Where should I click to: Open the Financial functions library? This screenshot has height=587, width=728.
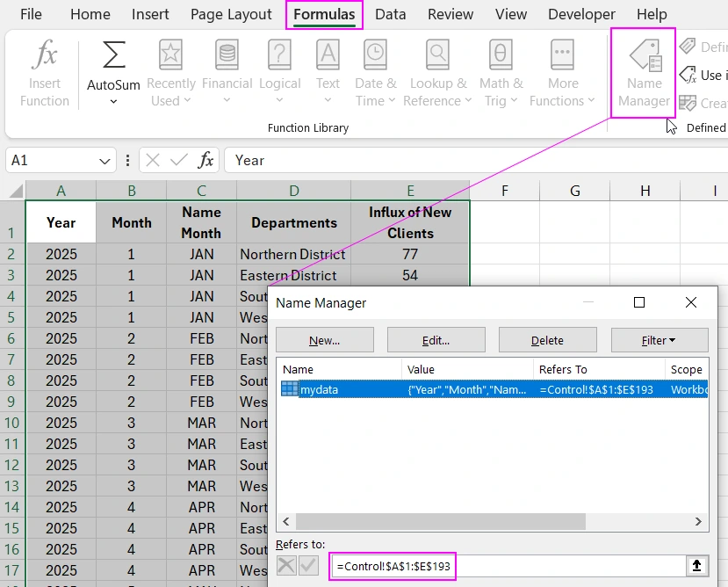pyautogui.click(x=227, y=55)
